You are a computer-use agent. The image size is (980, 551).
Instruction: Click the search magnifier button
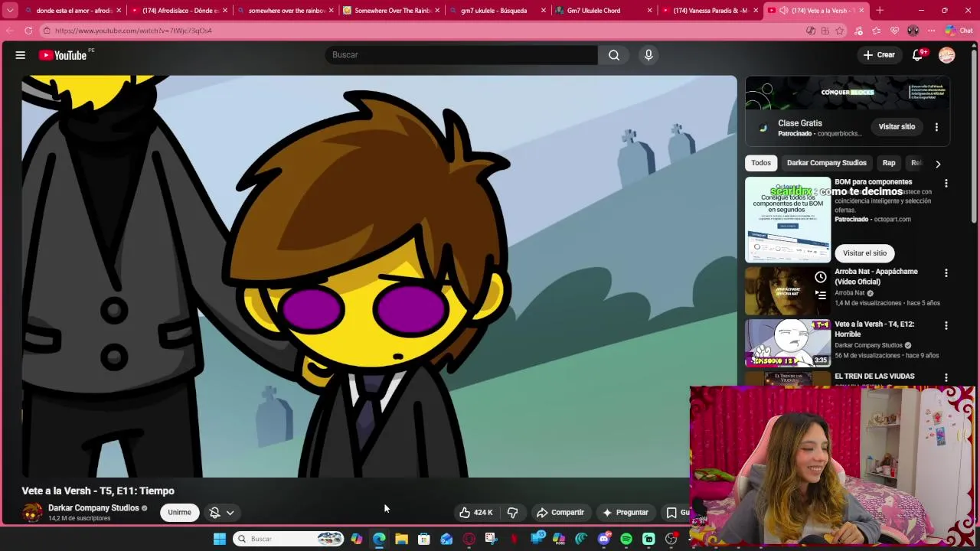(614, 55)
